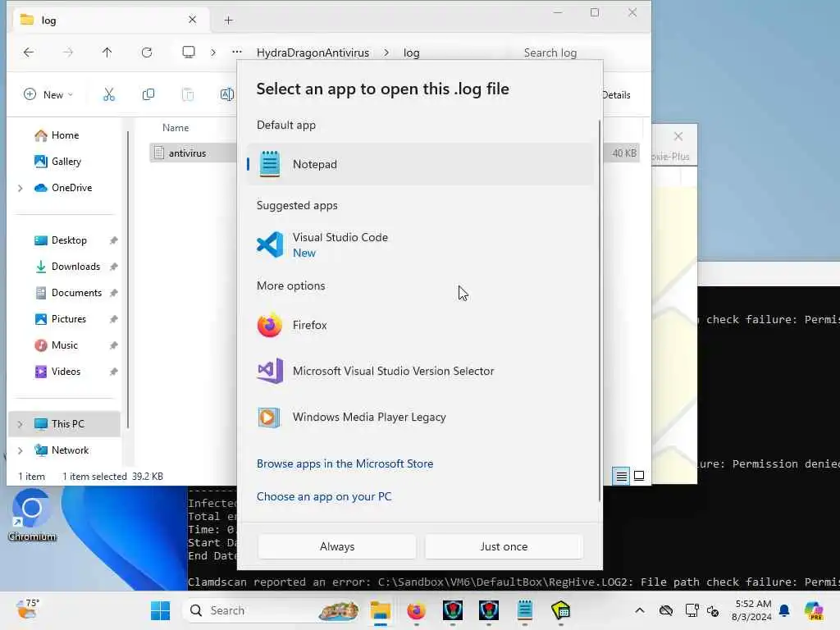Open the New item dropdown
This screenshot has width=840, height=630.
pyautogui.click(x=48, y=95)
